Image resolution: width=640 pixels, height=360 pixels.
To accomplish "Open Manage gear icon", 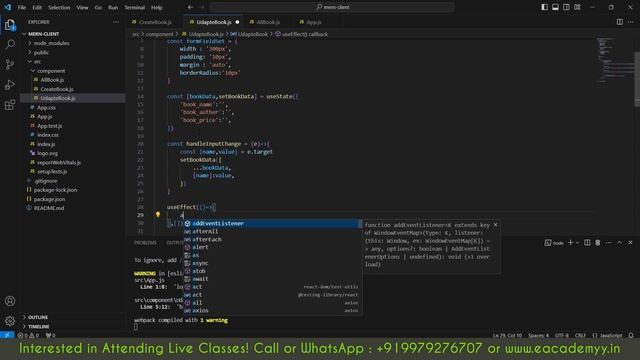I will 10,321.
